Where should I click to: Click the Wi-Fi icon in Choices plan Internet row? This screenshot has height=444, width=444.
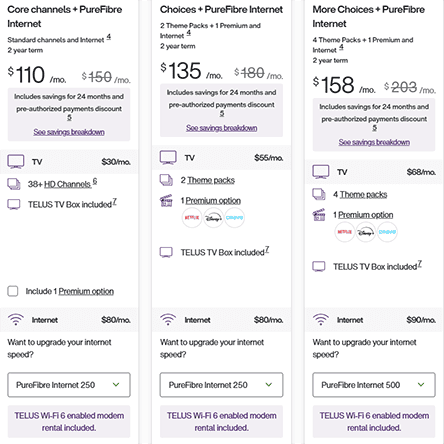click(x=168, y=319)
